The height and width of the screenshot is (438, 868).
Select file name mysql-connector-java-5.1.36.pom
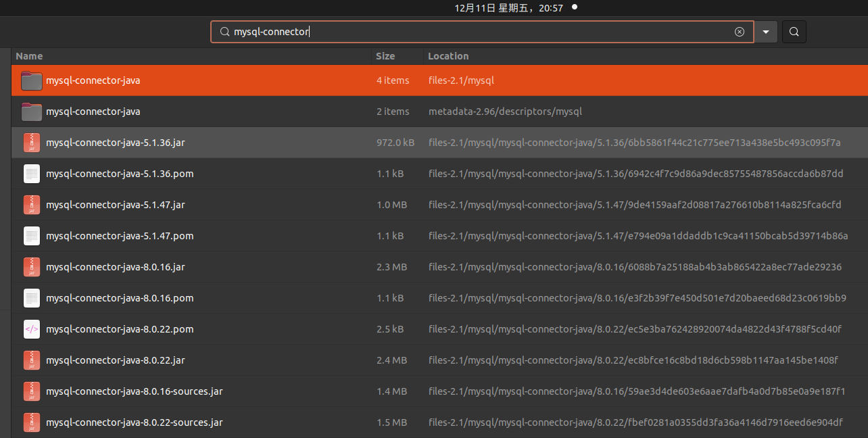point(120,174)
